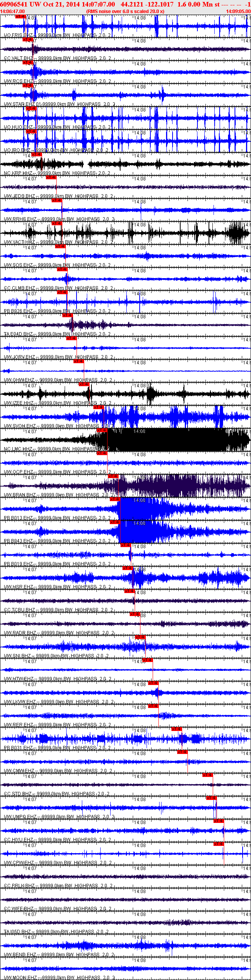251x980 pixels.
Task: Select the pick marker on the UW IZEE trace
Action: coord(84,384)
